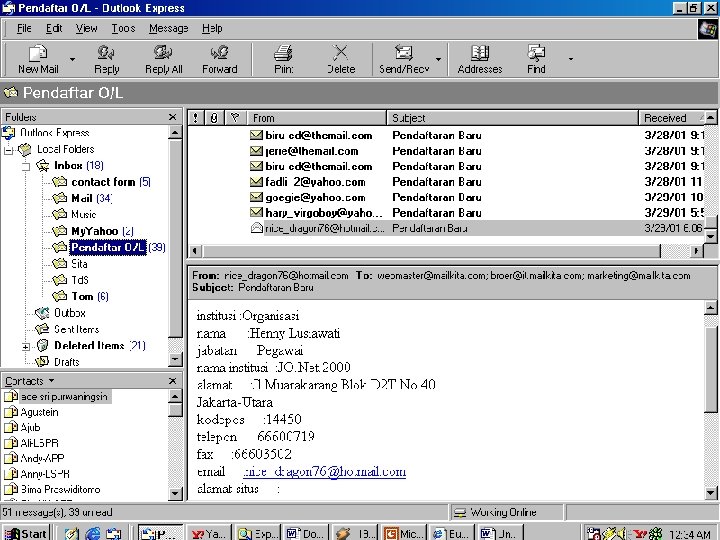Viewport: 720px width, 540px height.
Task: Delete the selected message
Action: click(341, 58)
